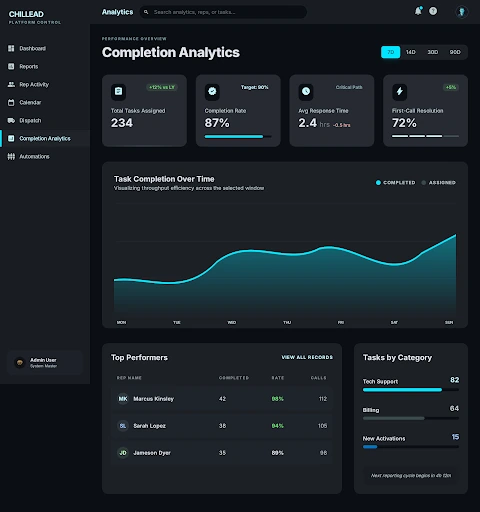480x512 pixels.
Task: Click the Completed column header
Action: 234,378
